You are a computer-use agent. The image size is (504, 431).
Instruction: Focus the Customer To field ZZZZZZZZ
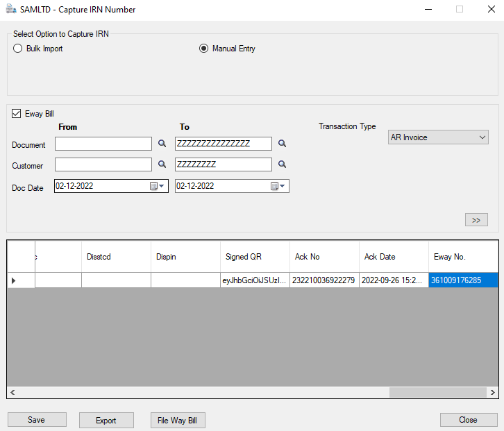(224, 164)
